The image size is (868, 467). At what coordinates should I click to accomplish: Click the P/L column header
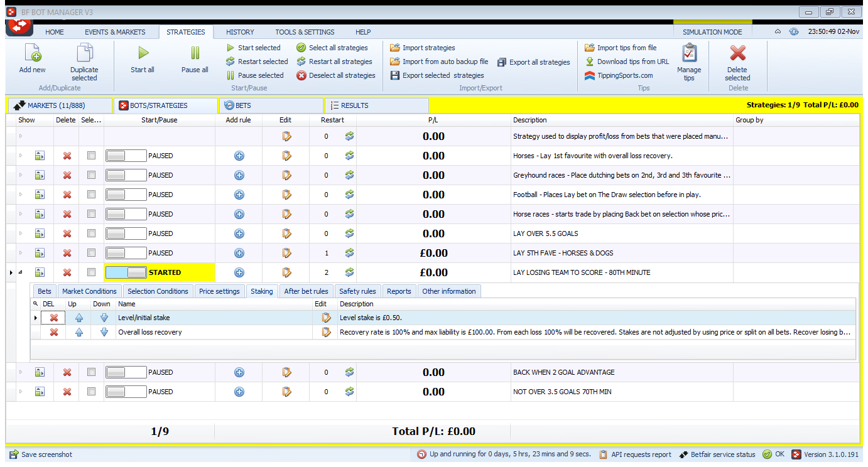tap(433, 120)
